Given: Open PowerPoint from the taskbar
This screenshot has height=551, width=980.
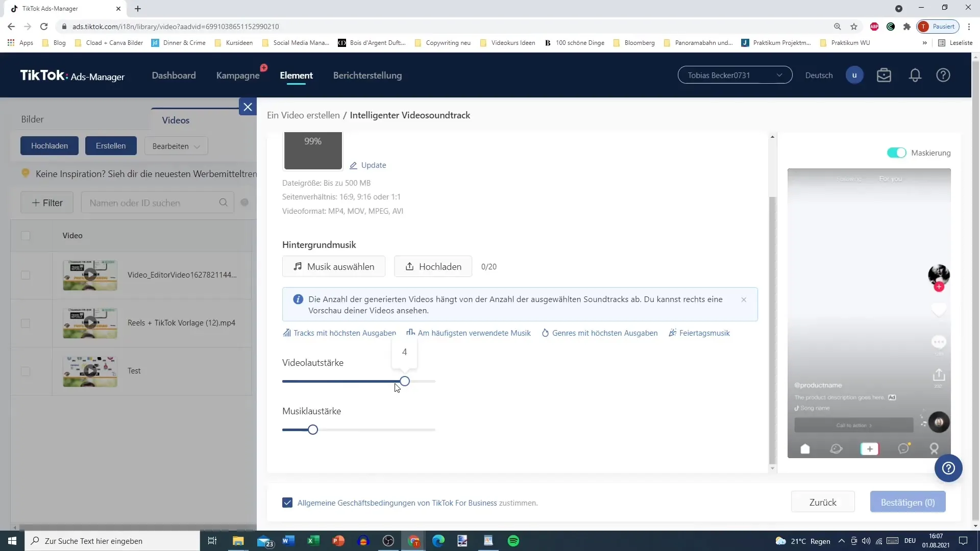Looking at the screenshot, I should click(338, 541).
